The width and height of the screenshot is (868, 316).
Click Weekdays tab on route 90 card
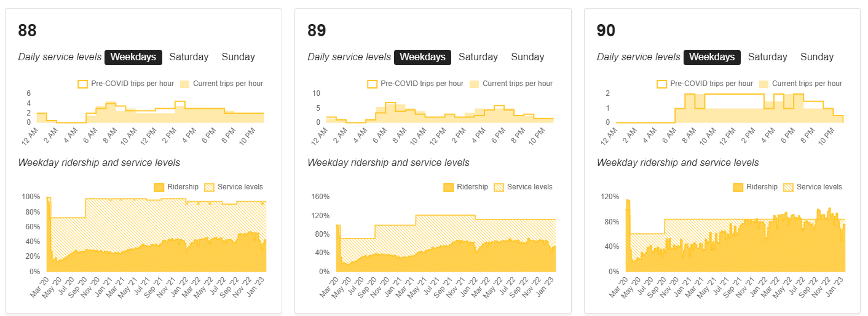[x=712, y=57]
